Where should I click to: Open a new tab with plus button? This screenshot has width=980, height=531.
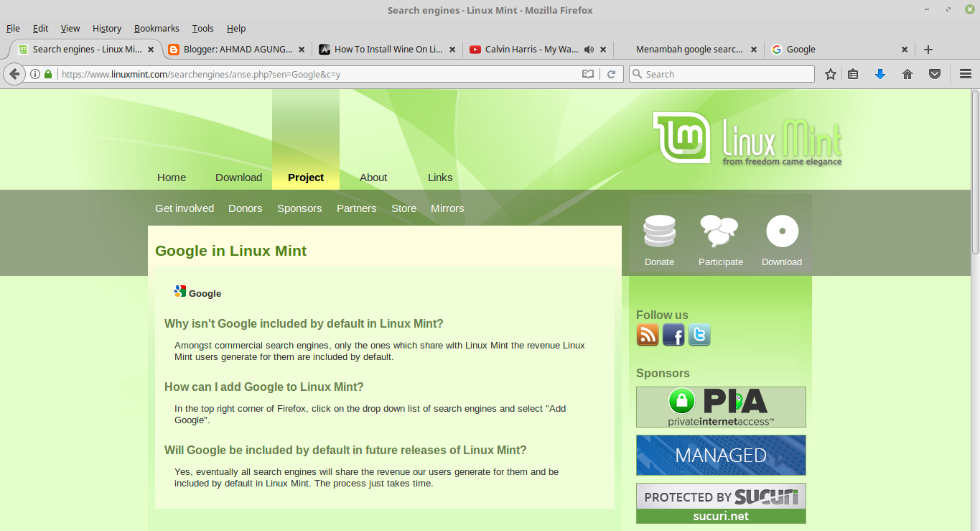click(x=928, y=50)
